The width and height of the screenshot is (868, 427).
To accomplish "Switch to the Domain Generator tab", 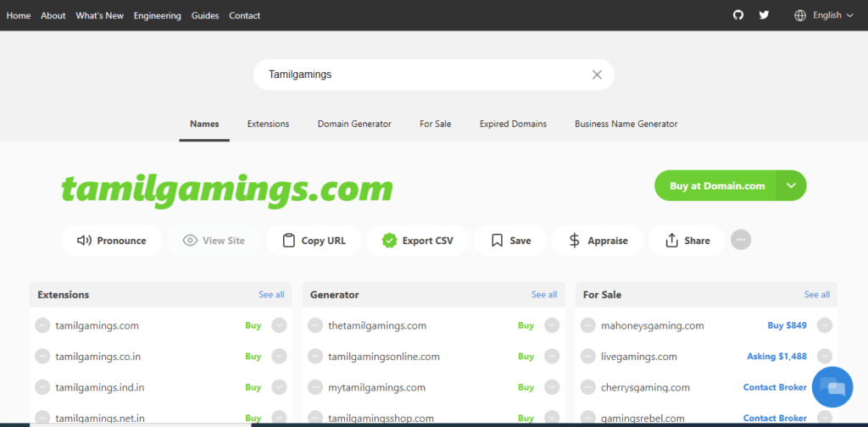I will coord(354,124).
